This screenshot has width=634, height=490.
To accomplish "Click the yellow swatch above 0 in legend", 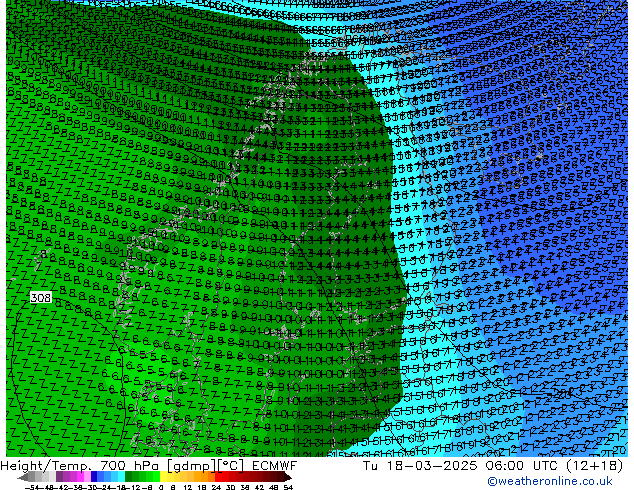I will pos(163,476).
